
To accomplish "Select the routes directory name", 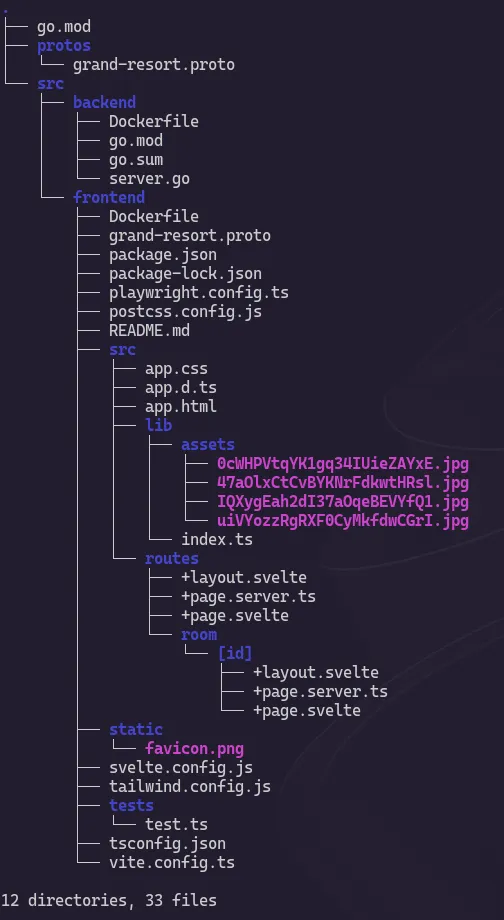I will [172, 558].
